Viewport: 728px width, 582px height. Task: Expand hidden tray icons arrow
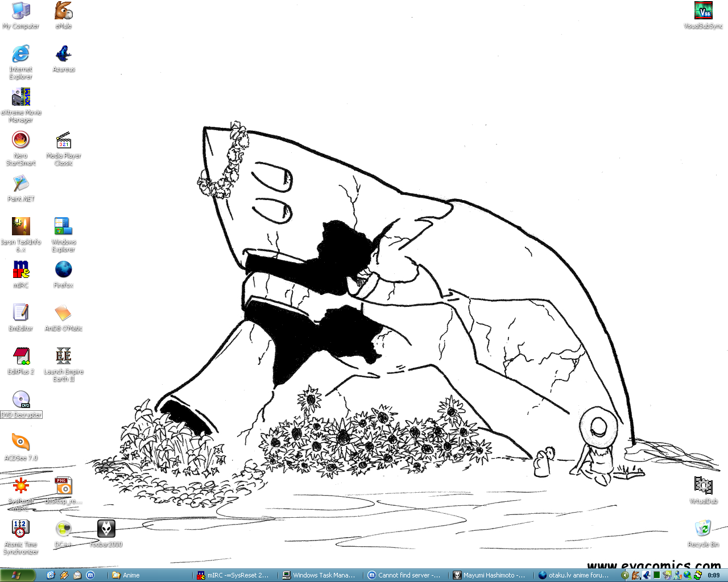625,575
